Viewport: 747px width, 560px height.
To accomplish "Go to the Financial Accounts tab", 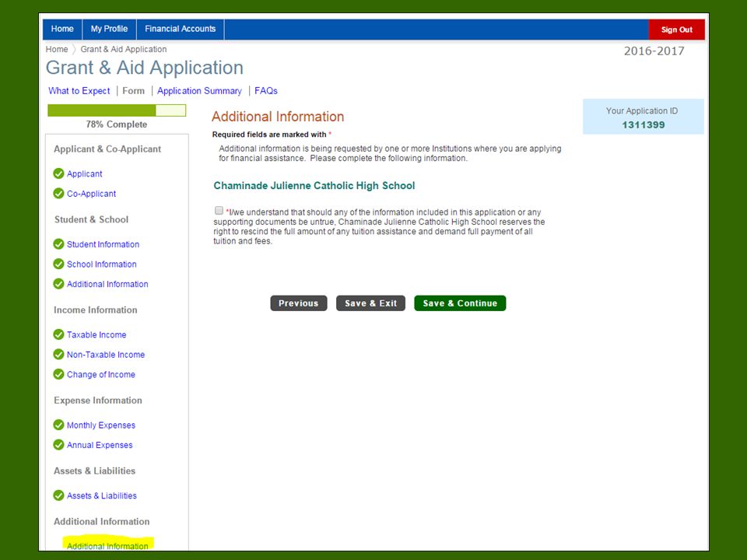I will [x=180, y=29].
